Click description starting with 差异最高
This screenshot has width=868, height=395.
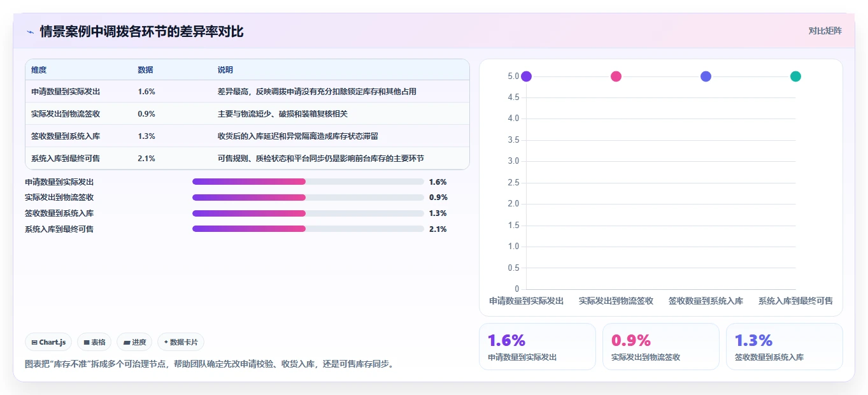317,92
